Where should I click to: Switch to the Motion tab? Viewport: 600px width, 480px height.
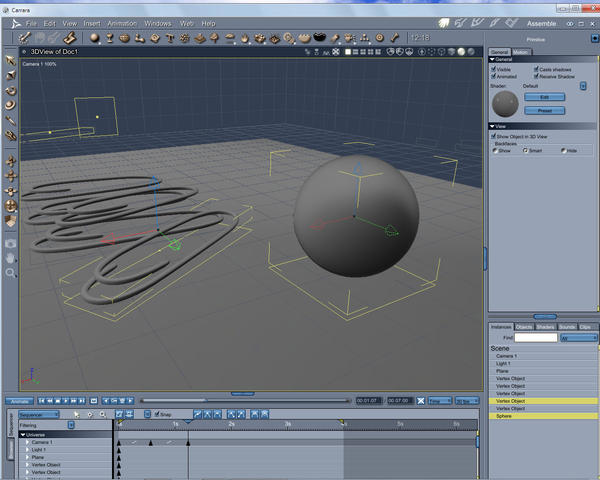pos(520,52)
